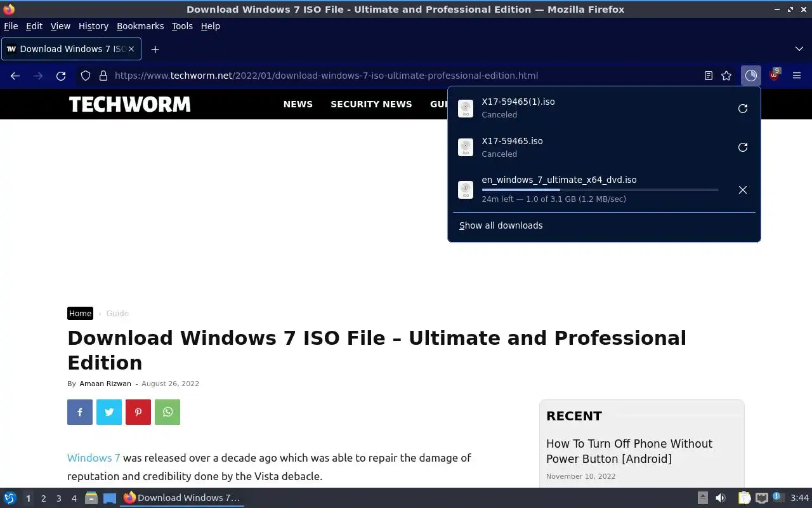Cancel the en_windows_7_ultimate_x64_dvd.iso download
812x508 pixels.
(x=742, y=190)
